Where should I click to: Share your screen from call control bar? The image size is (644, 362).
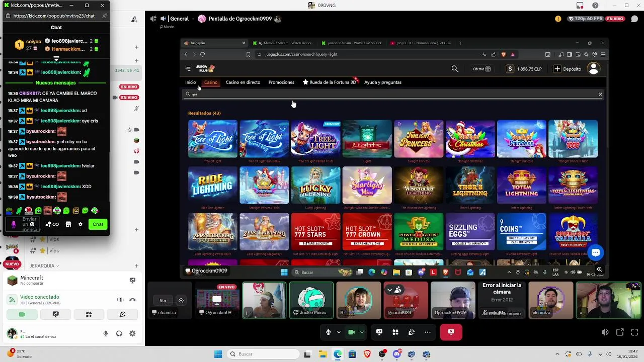pyautogui.click(x=379, y=332)
